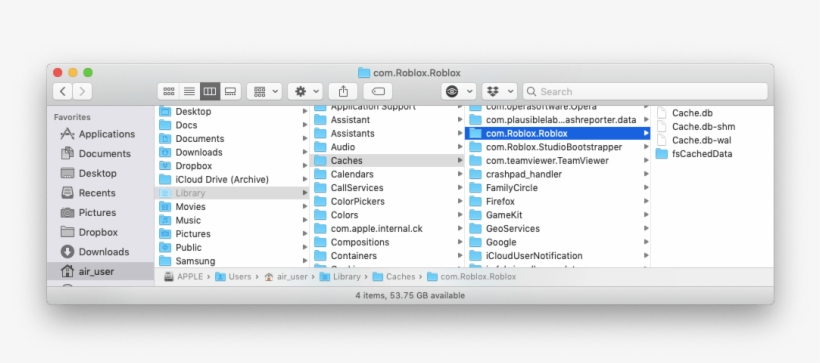Select the Library folder in first column
820x363 pixels.
pos(233,193)
